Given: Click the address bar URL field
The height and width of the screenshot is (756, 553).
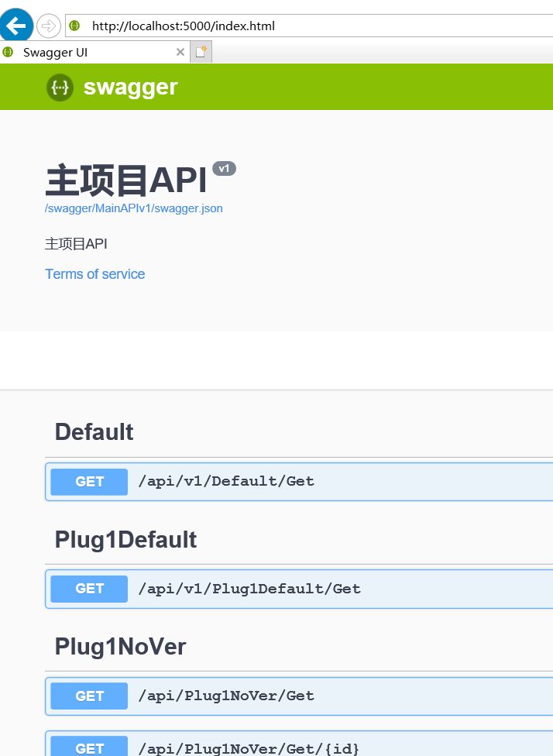Looking at the screenshot, I should pyautogui.click(x=310, y=26).
